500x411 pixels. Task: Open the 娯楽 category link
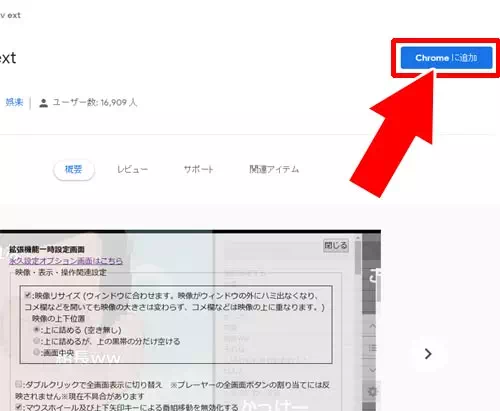pos(14,102)
